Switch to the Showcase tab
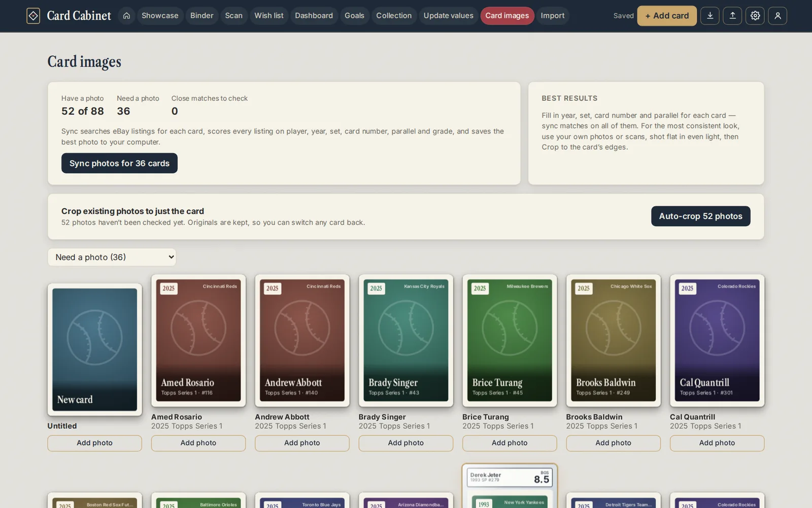 click(x=160, y=16)
